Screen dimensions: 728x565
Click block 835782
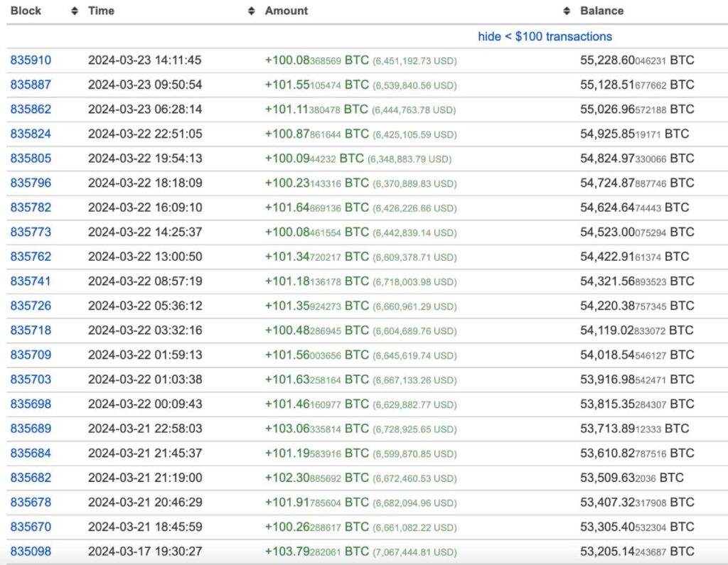coord(31,208)
